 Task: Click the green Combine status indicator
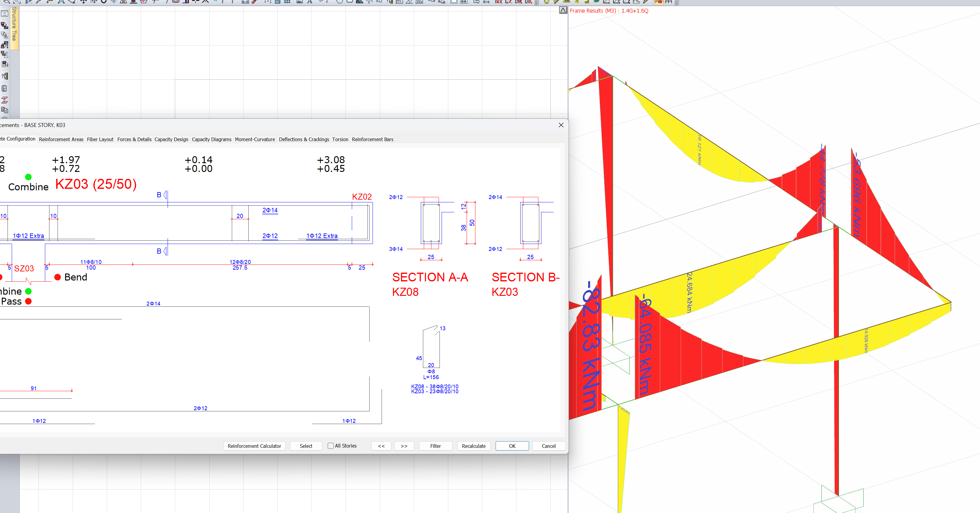28,177
